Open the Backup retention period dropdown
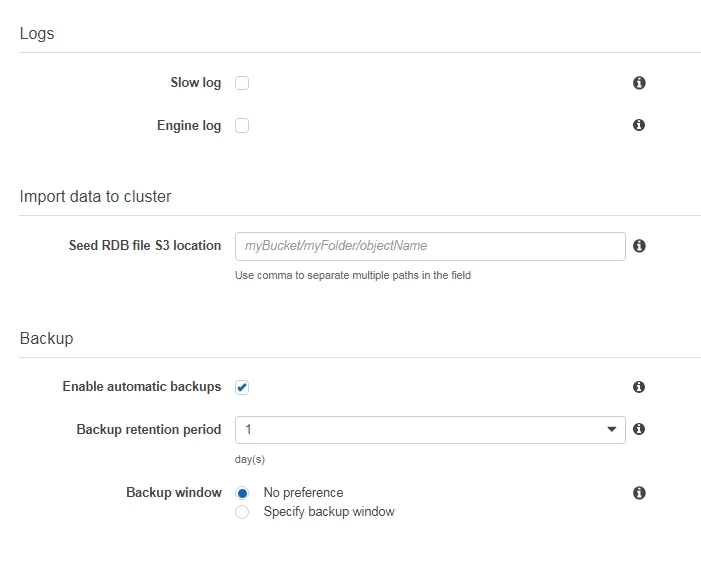This screenshot has width=701, height=567. pos(430,430)
